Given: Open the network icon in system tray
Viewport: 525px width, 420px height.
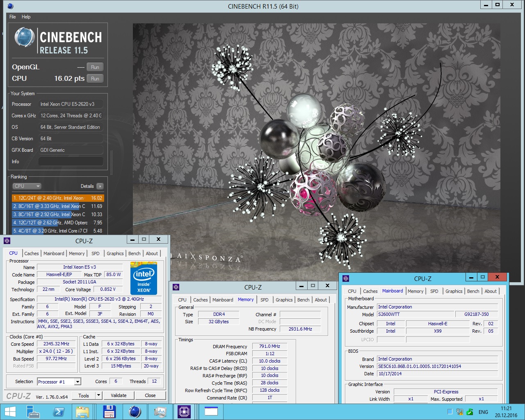Looking at the screenshot, I should [x=460, y=412].
